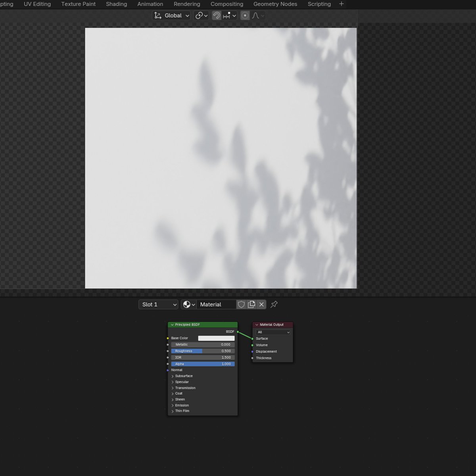
Task: Open the Slot 1 dropdown
Action: pyautogui.click(x=158, y=304)
